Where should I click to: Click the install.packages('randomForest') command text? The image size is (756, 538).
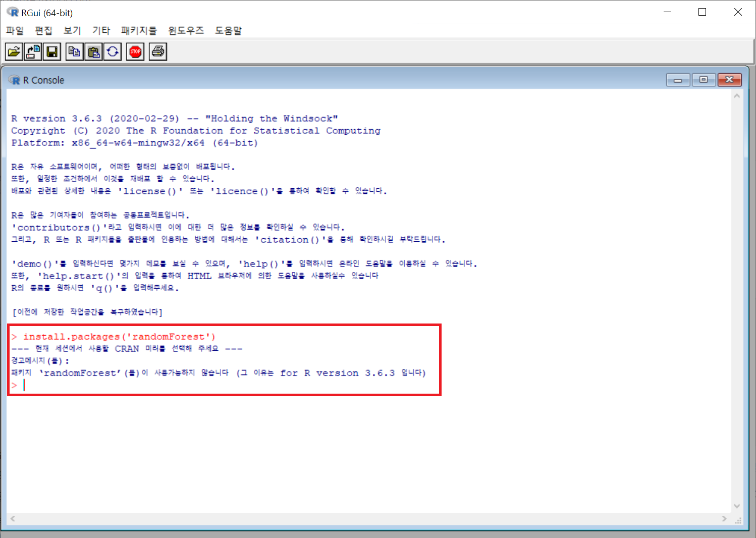[x=119, y=337]
